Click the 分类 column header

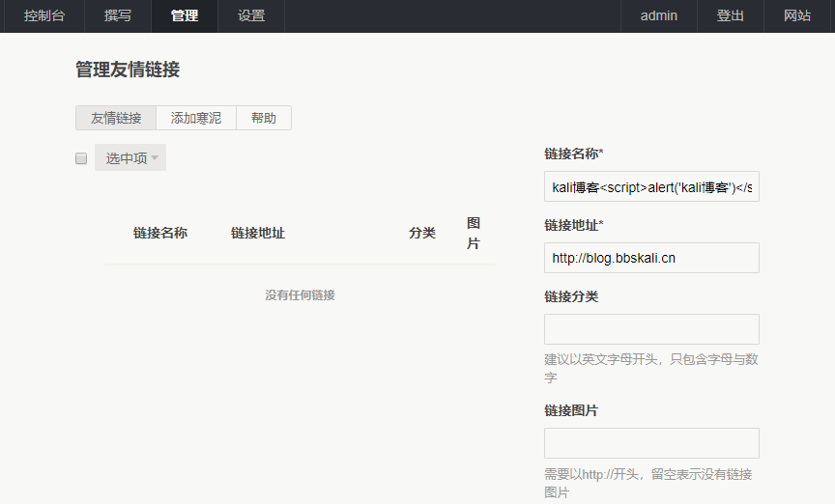pyautogui.click(x=422, y=233)
